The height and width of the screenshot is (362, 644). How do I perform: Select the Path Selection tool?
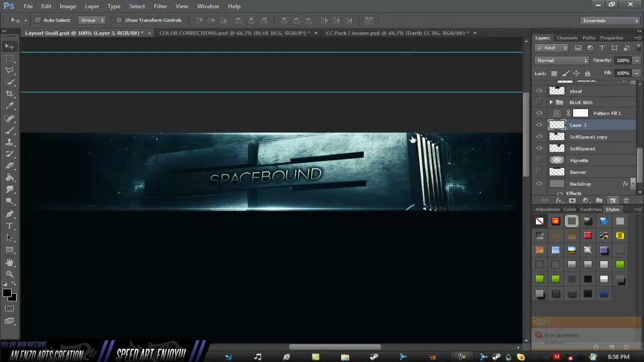[10, 238]
